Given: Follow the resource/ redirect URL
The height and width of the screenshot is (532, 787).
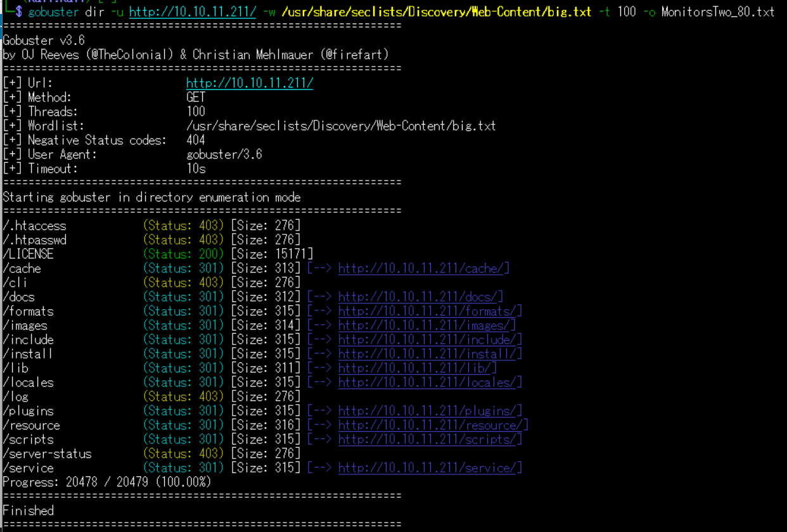Looking at the screenshot, I should (433, 425).
